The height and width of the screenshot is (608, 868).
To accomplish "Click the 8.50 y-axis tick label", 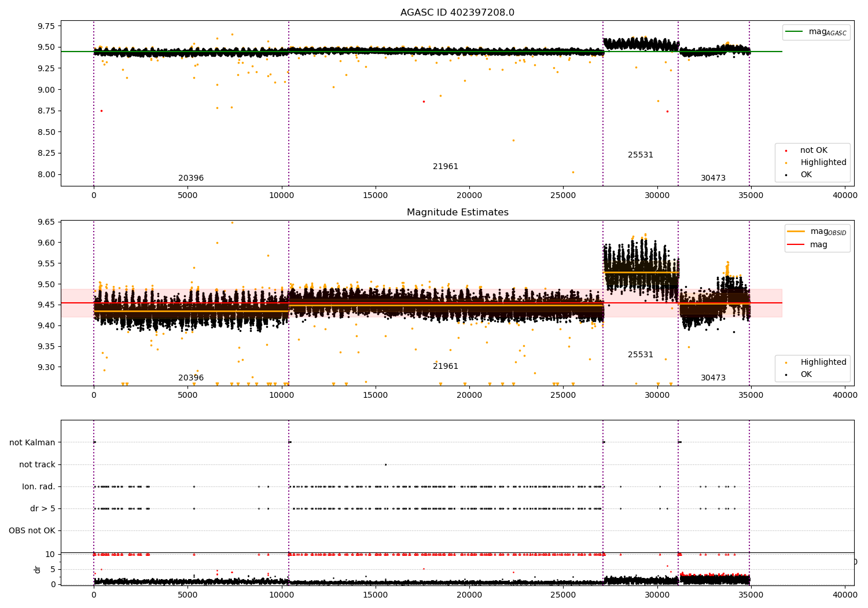I will coord(46,132).
